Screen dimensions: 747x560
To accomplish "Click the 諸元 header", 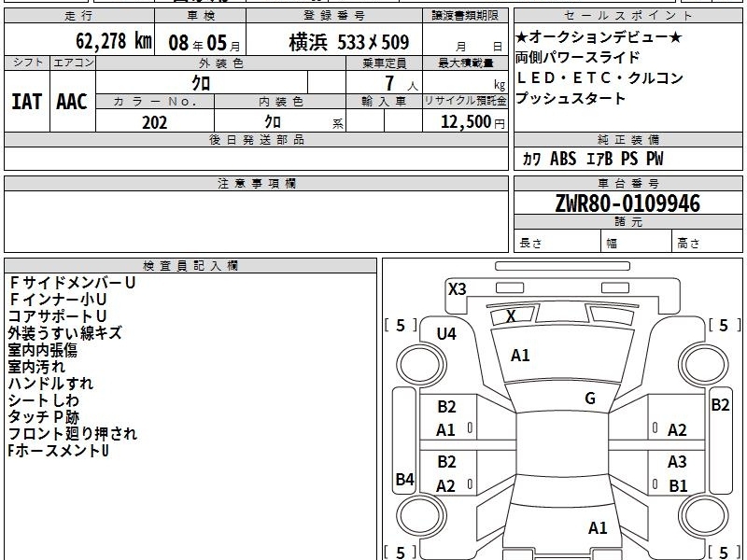I will click(627, 222).
